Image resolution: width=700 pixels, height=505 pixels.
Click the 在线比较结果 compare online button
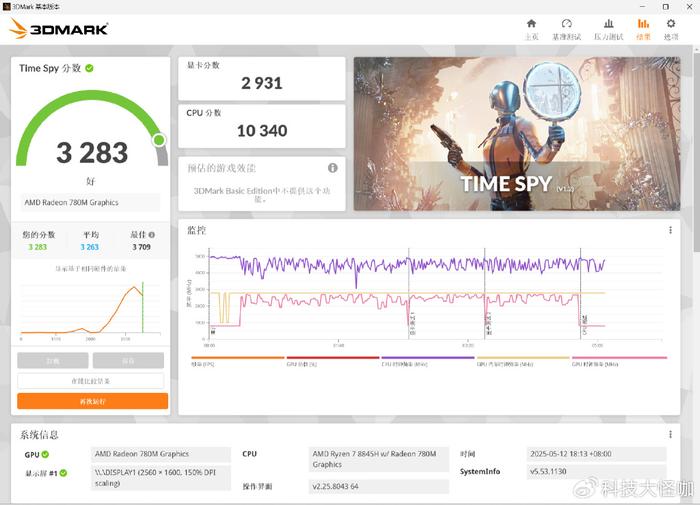91,381
